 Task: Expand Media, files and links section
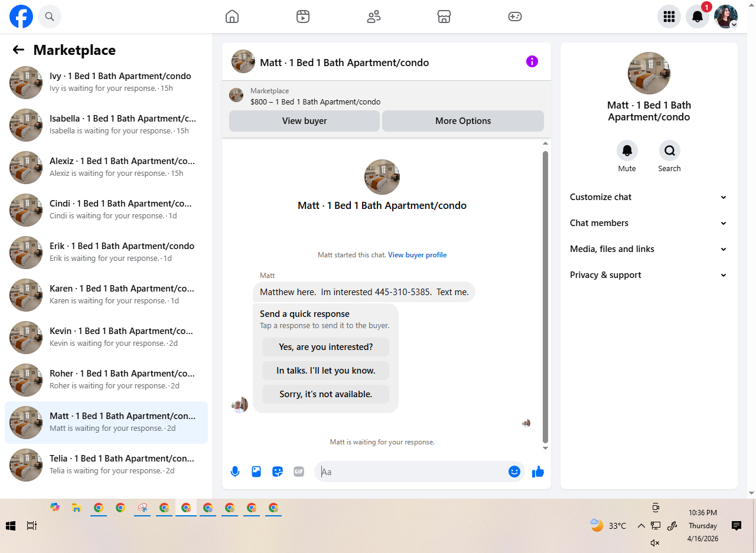pyautogui.click(x=649, y=249)
